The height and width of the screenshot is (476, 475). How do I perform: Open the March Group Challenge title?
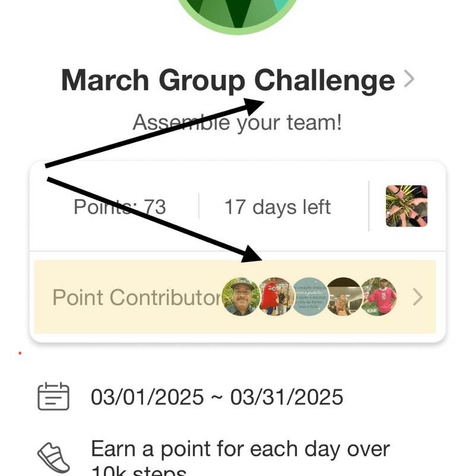228,80
